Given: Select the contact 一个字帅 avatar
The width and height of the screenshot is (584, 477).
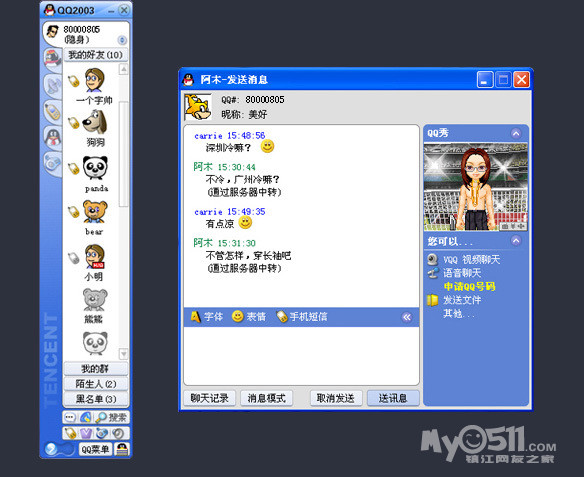Looking at the screenshot, I should click(x=95, y=80).
